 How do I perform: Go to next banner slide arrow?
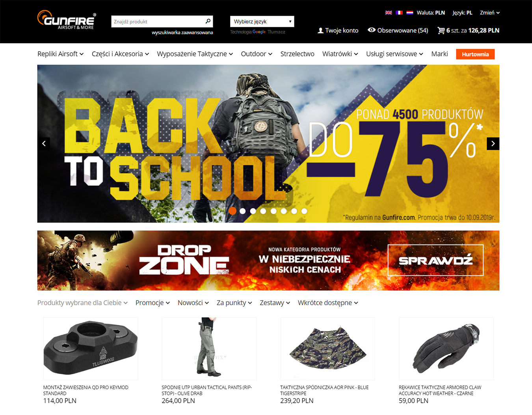click(493, 144)
